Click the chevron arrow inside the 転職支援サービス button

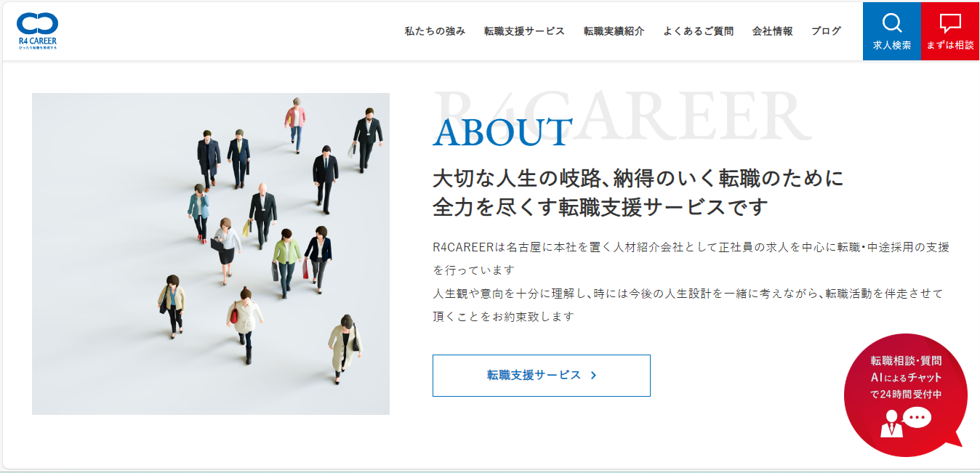[593, 376]
